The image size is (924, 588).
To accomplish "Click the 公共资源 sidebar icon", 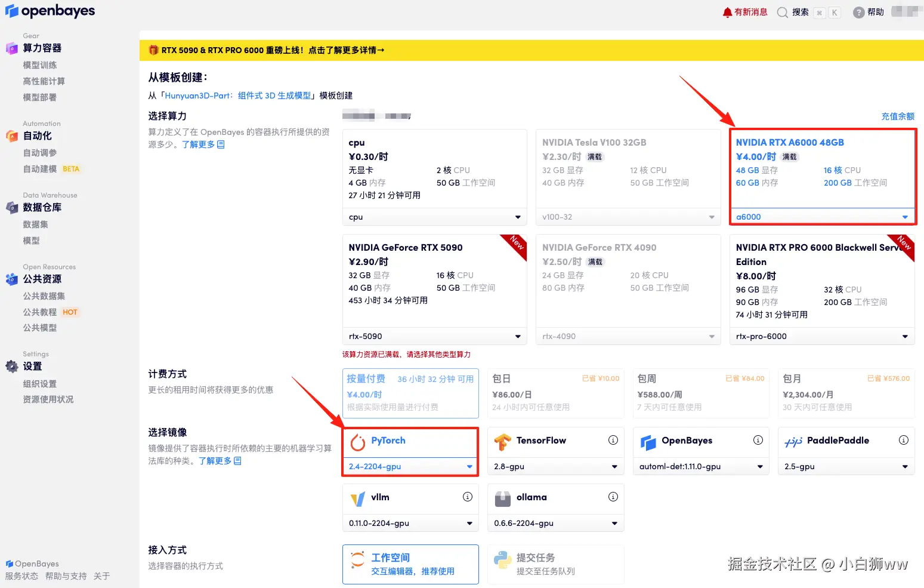I will pyautogui.click(x=12, y=279).
